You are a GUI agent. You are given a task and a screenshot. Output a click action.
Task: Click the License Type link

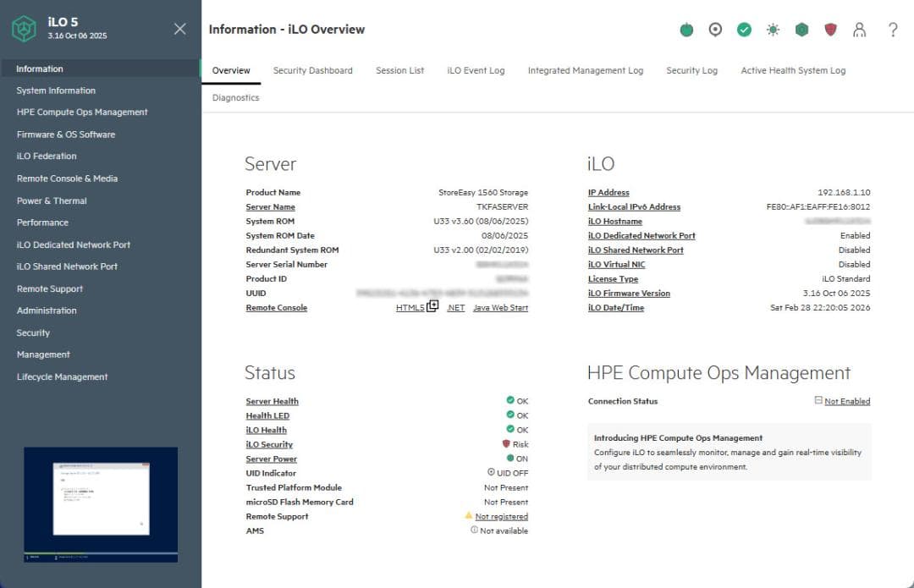(x=613, y=279)
